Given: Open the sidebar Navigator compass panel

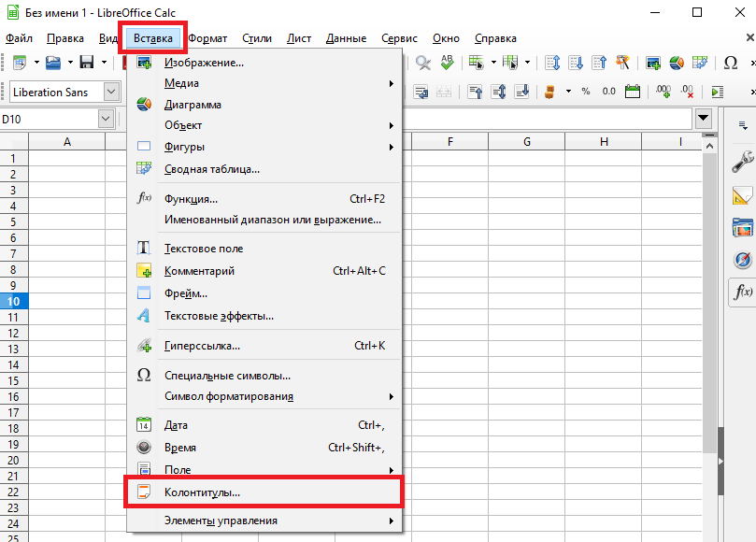Looking at the screenshot, I should pyautogui.click(x=743, y=260).
